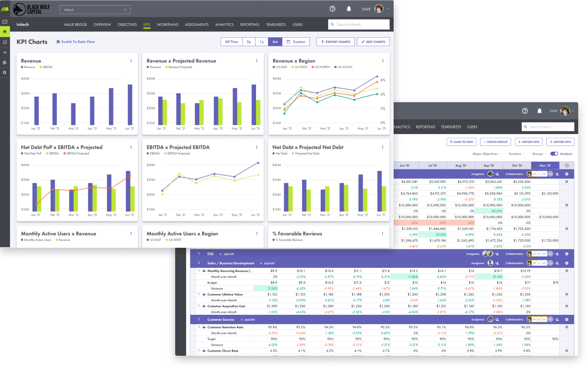Open Customer Retention Rate row settings gear
588x368 pixels.
[567, 327]
